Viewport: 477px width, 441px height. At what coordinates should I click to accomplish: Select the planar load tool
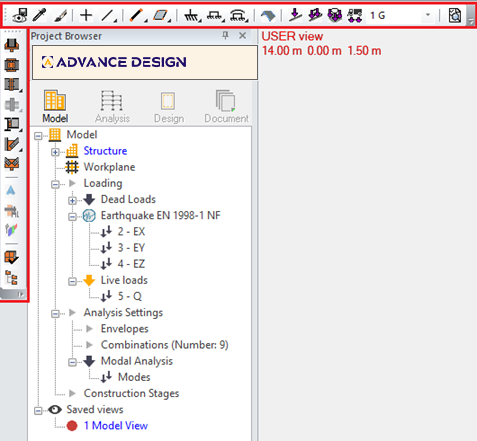[335, 15]
